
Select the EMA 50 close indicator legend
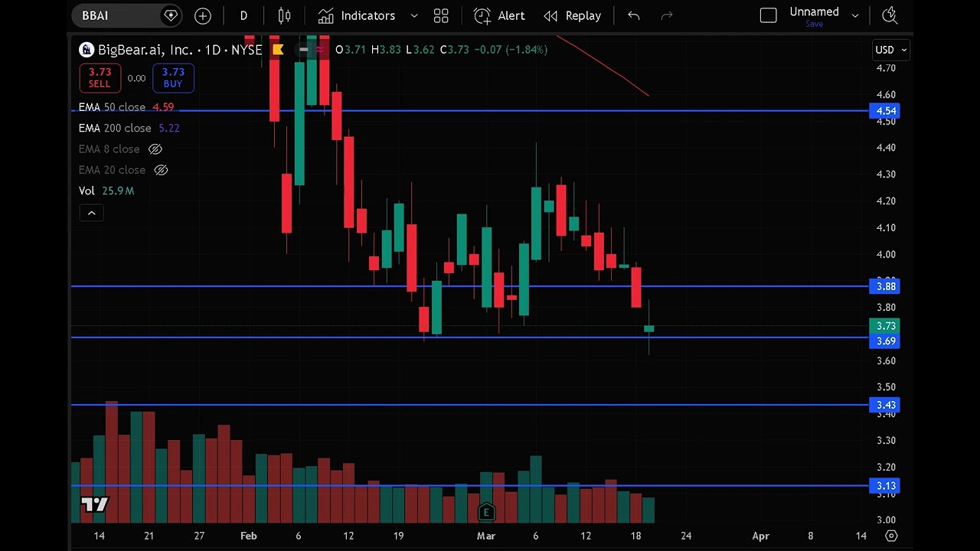[x=126, y=107]
